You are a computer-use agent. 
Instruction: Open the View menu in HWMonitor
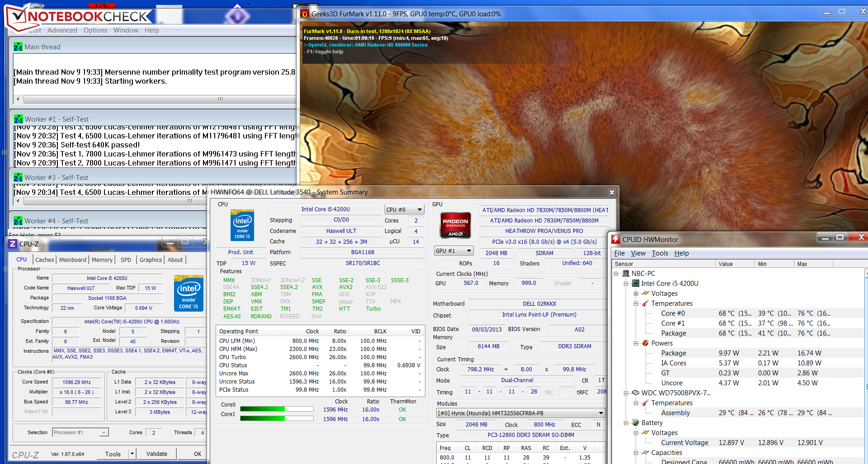638,253
